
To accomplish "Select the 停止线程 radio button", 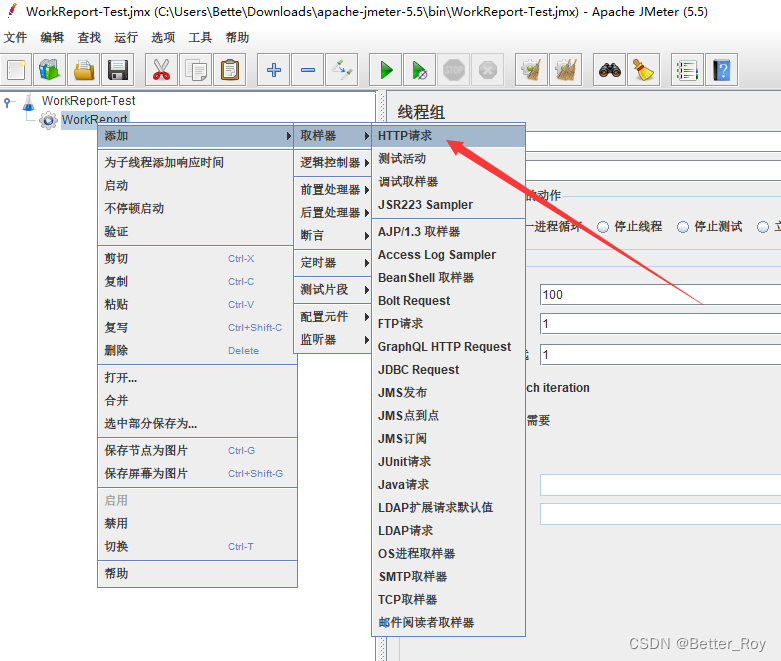I will pyautogui.click(x=603, y=227).
